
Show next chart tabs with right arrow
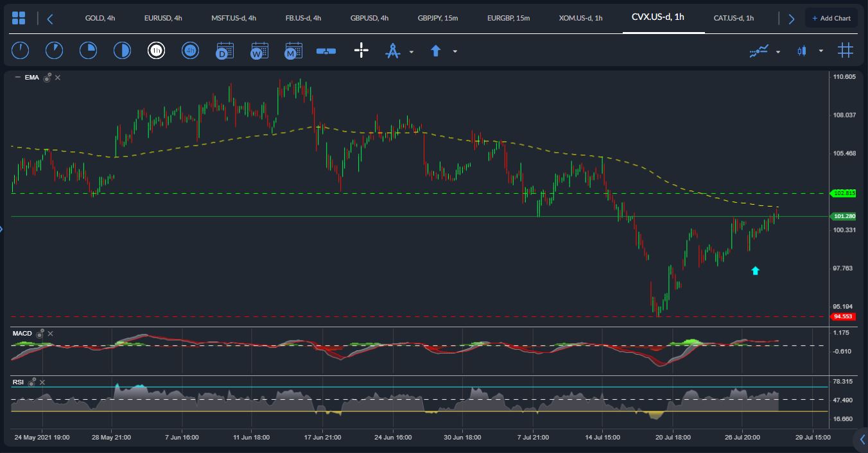792,19
